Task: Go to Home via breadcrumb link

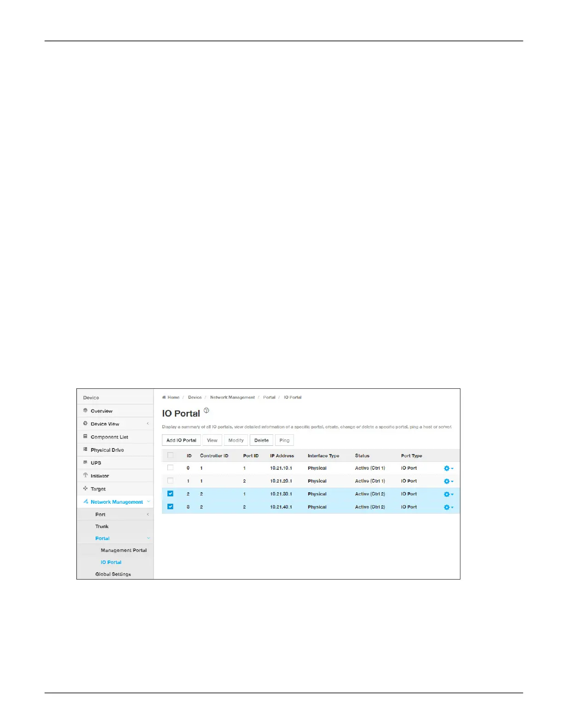Action: point(173,397)
